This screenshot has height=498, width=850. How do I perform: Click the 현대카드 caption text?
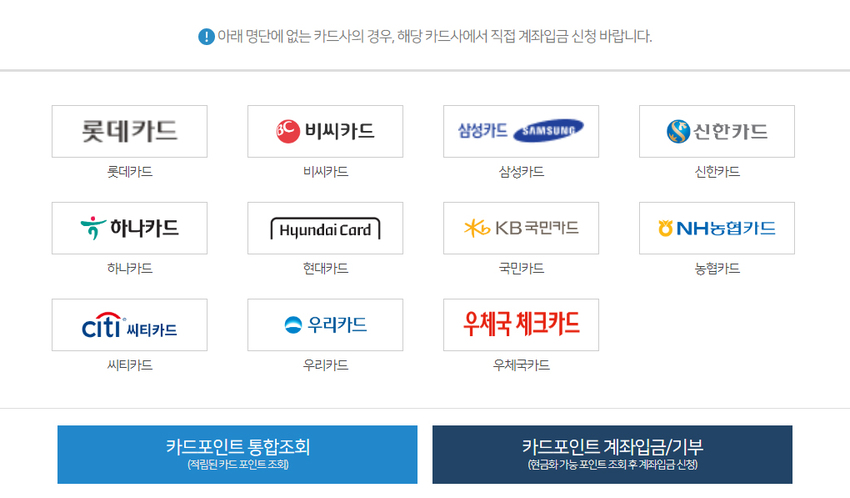coord(325,268)
